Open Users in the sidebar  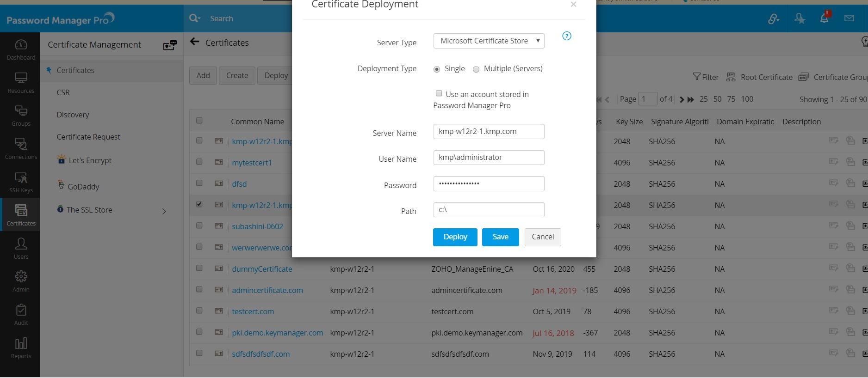click(x=21, y=248)
